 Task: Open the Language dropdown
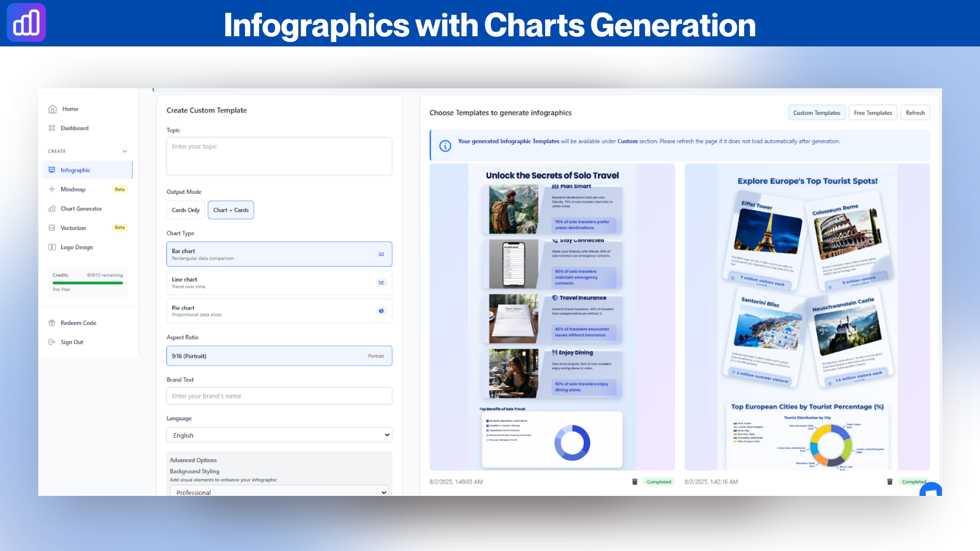point(279,435)
